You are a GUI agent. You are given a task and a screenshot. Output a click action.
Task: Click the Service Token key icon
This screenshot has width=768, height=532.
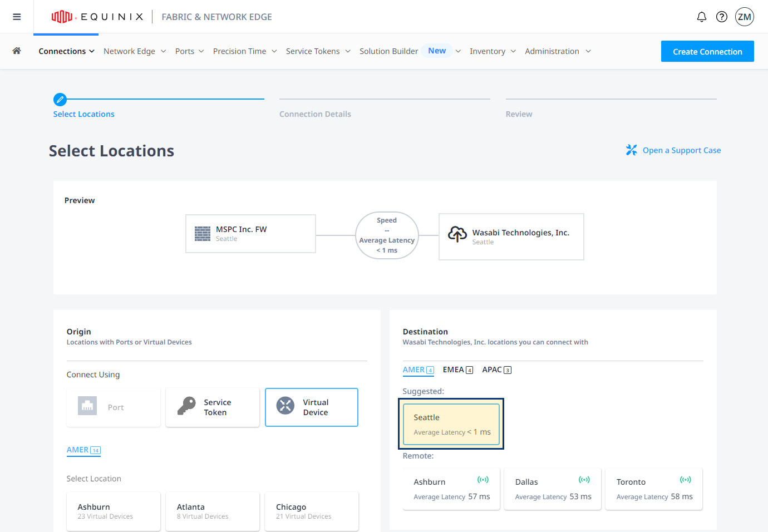pyautogui.click(x=186, y=406)
